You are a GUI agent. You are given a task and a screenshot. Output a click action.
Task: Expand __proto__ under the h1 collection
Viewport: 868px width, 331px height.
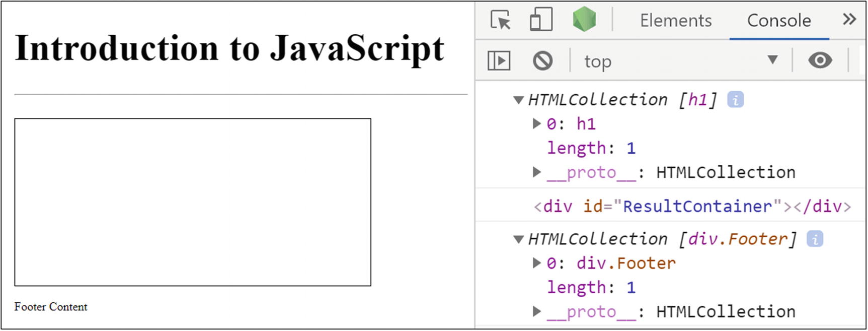pyautogui.click(x=537, y=172)
